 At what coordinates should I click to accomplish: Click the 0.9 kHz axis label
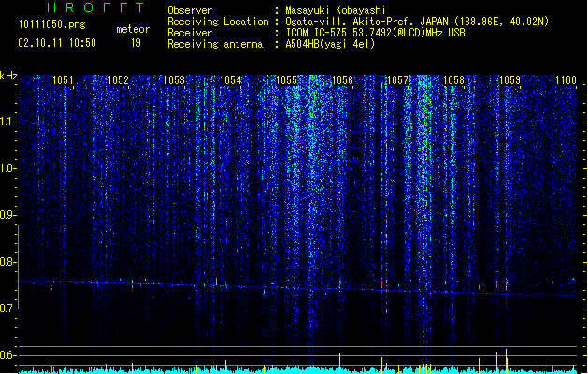7,215
